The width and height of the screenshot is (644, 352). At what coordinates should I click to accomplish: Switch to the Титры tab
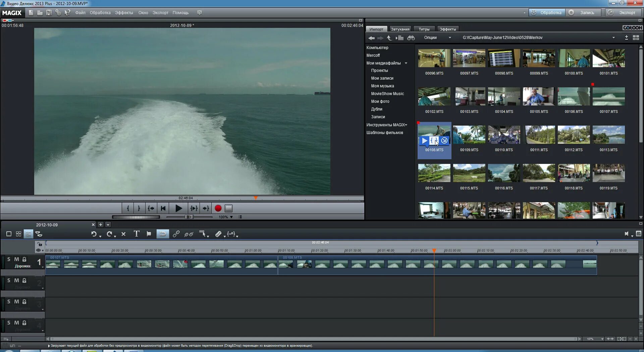tap(424, 29)
